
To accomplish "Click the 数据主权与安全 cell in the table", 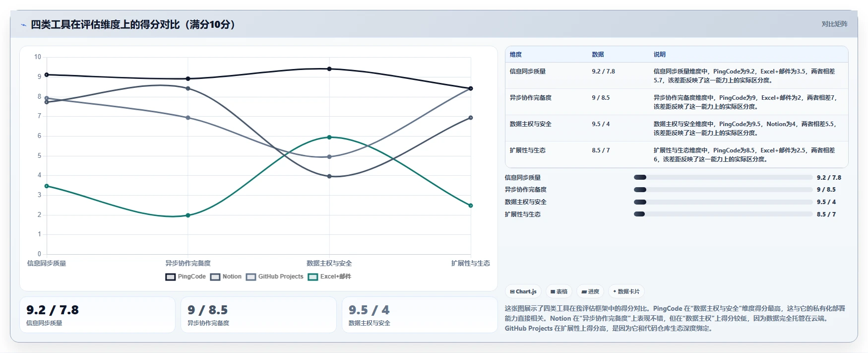I will 531,124.
